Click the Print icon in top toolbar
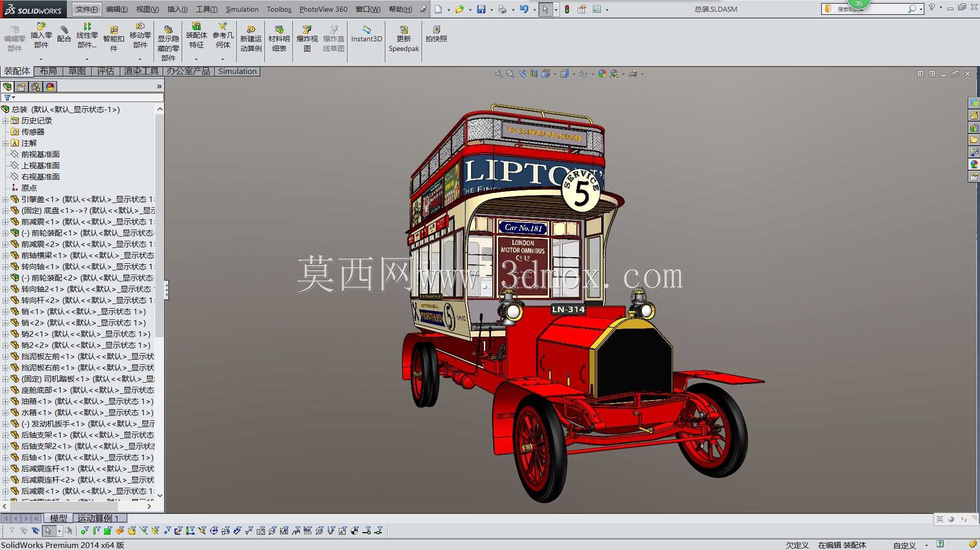Viewport: 980px width, 550px height. [x=502, y=9]
